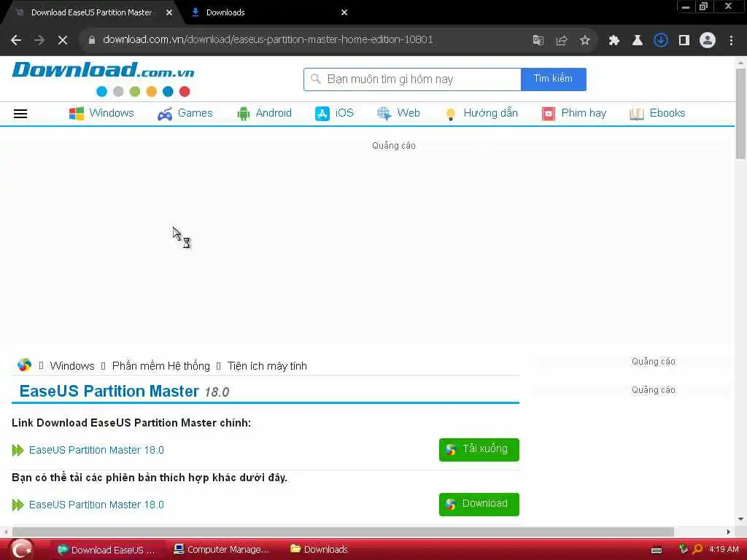Click the search magnifier tray icon
Viewport: 747px width, 560px height.
697,550
